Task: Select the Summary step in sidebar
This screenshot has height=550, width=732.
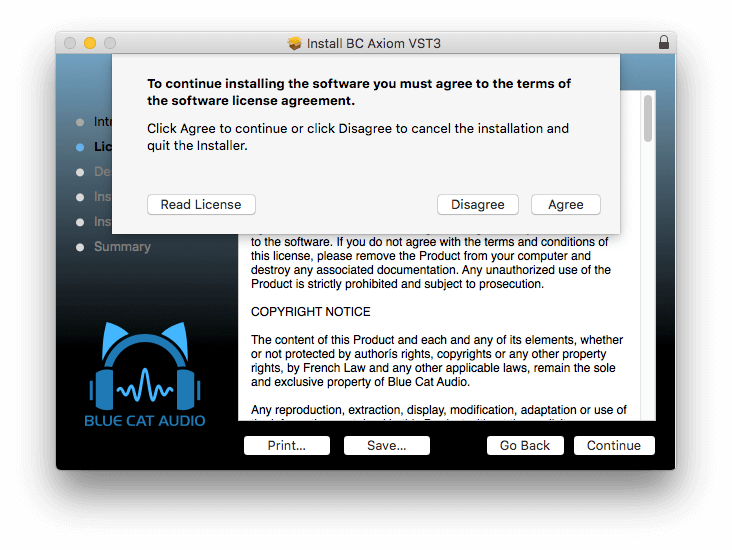Action: pyautogui.click(x=122, y=247)
